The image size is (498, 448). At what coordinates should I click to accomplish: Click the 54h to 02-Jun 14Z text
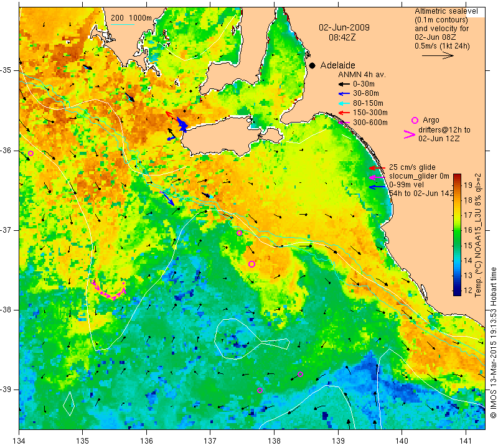click(x=421, y=194)
